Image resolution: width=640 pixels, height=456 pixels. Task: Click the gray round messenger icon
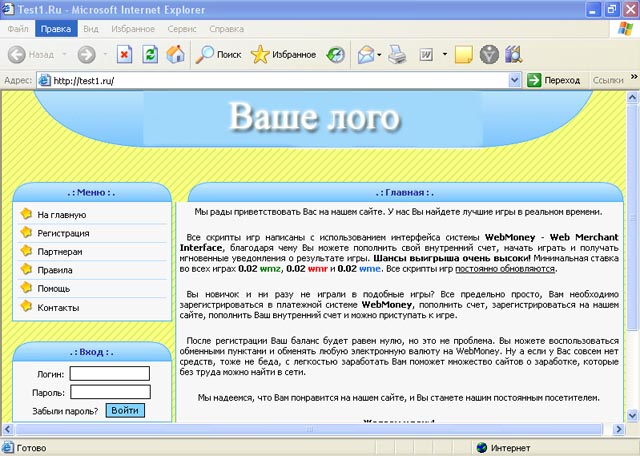click(489, 54)
